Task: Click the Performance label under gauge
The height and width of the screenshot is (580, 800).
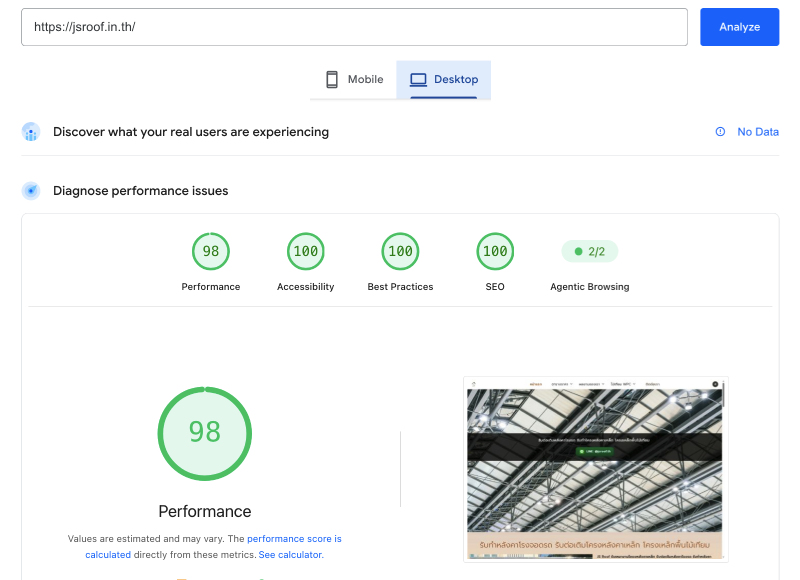Action: pos(211,287)
